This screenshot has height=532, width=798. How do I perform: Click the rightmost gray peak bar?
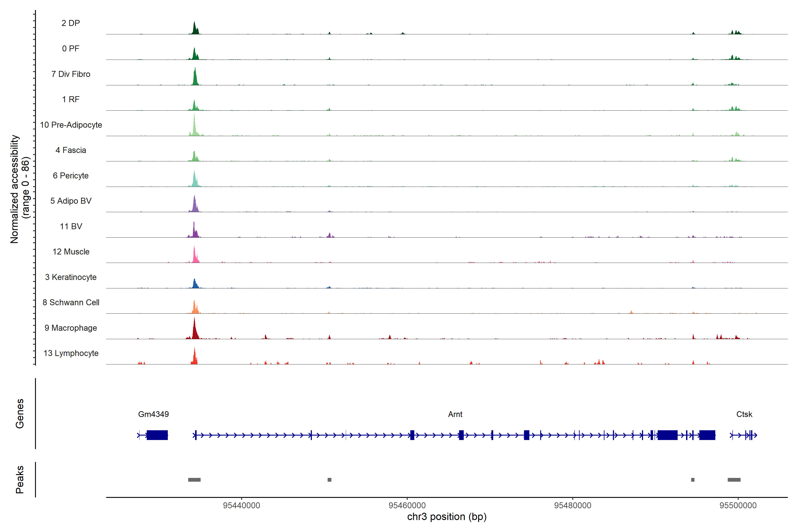pyautogui.click(x=734, y=480)
